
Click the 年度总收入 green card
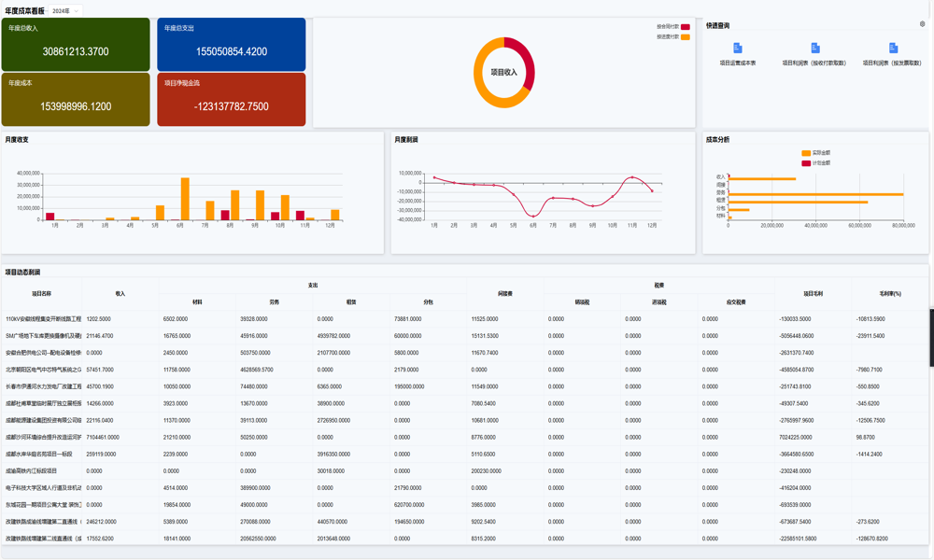pos(76,44)
